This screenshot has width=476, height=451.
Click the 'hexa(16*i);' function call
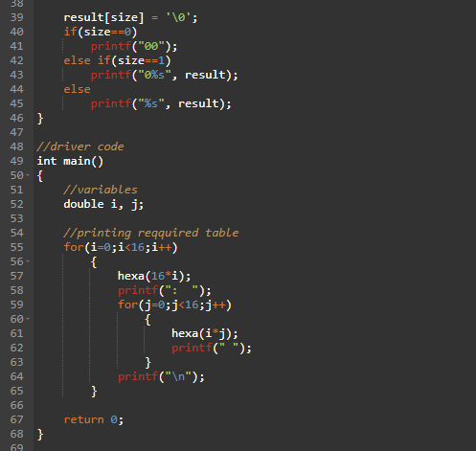pyautogui.click(x=154, y=276)
